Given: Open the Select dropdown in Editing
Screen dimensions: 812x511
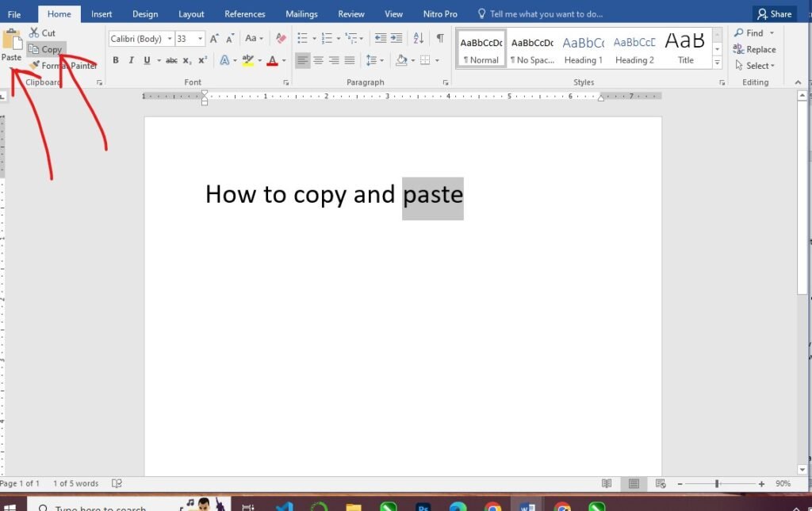Looking at the screenshot, I should 760,66.
